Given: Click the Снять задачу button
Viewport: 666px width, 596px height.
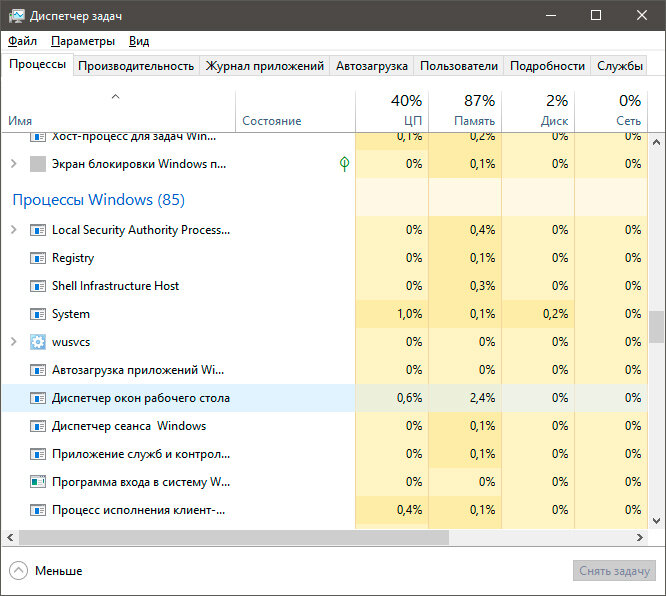Looking at the screenshot, I should pos(614,571).
